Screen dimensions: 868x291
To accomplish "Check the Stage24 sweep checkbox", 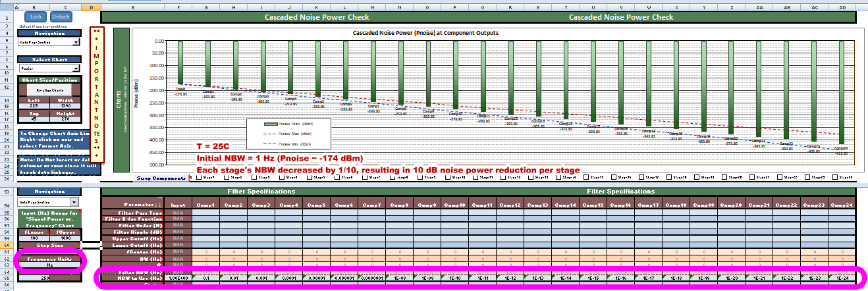I will (x=836, y=177).
